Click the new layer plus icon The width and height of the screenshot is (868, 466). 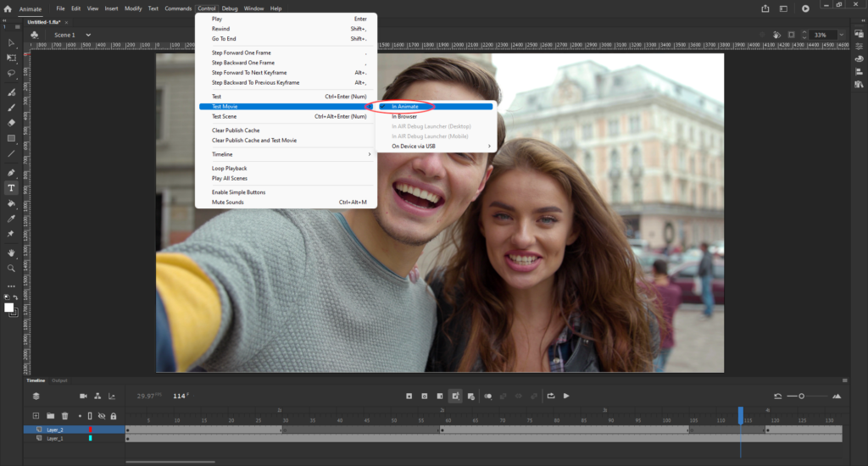pyautogui.click(x=36, y=416)
